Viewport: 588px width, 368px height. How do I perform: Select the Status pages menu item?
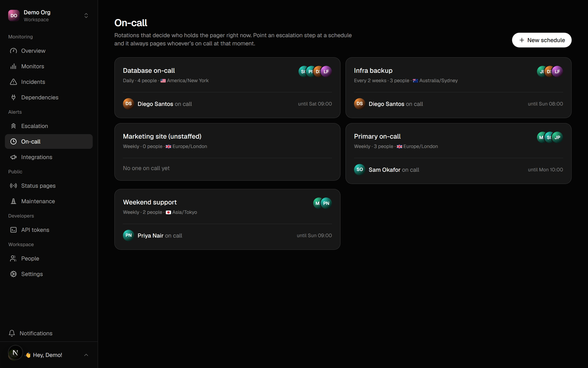coord(49,185)
